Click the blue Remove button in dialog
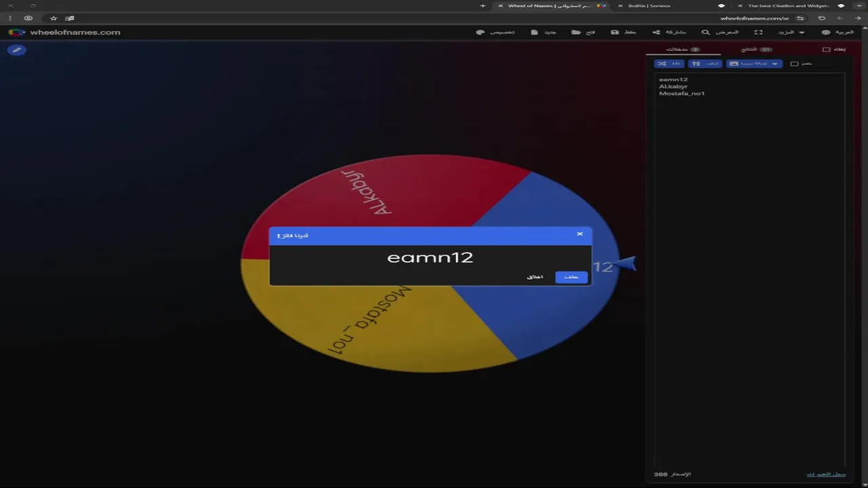Image resolution: width=868 pixels, height=488 pixels. click(571, 277)
